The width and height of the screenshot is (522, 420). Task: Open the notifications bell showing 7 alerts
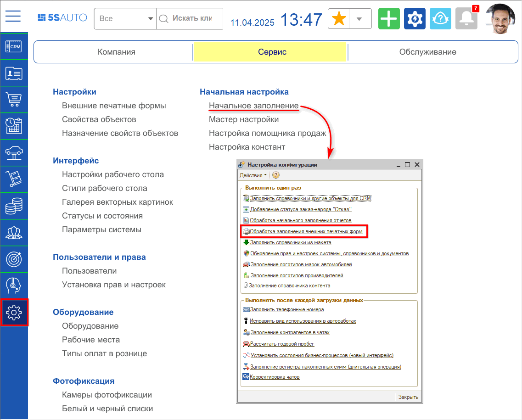point(466,18)
